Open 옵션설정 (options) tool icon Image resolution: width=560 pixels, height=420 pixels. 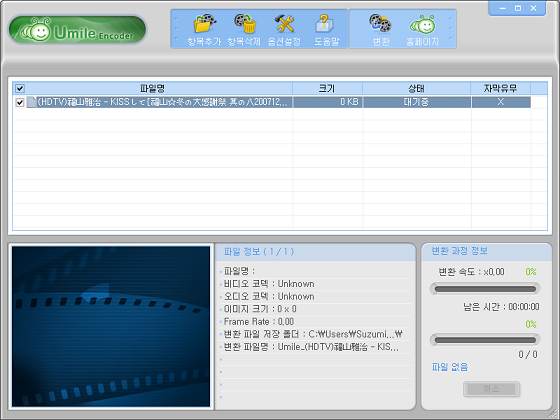point(284,30)
